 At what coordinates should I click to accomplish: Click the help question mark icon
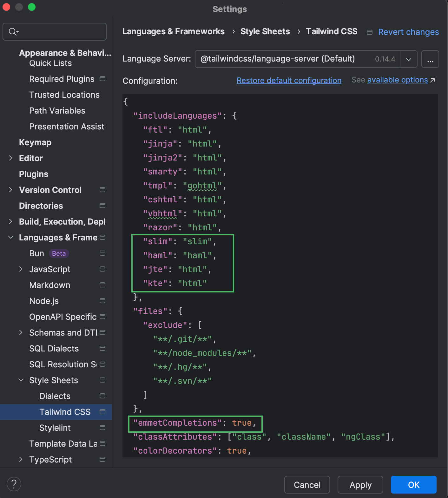tap(14, 484)
